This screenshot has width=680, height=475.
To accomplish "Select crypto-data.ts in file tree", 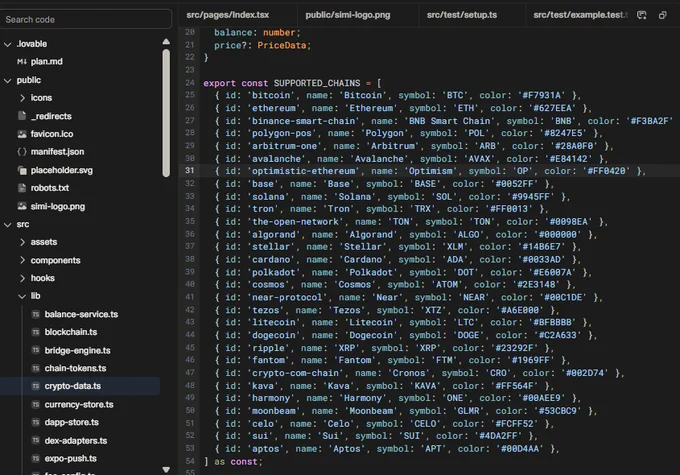I will tap(72, 386).
